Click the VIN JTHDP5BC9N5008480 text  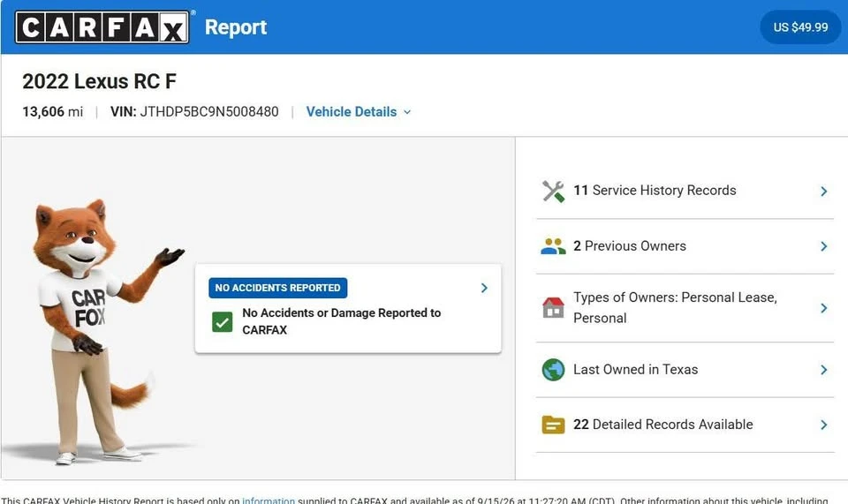[x=194, y=112]
